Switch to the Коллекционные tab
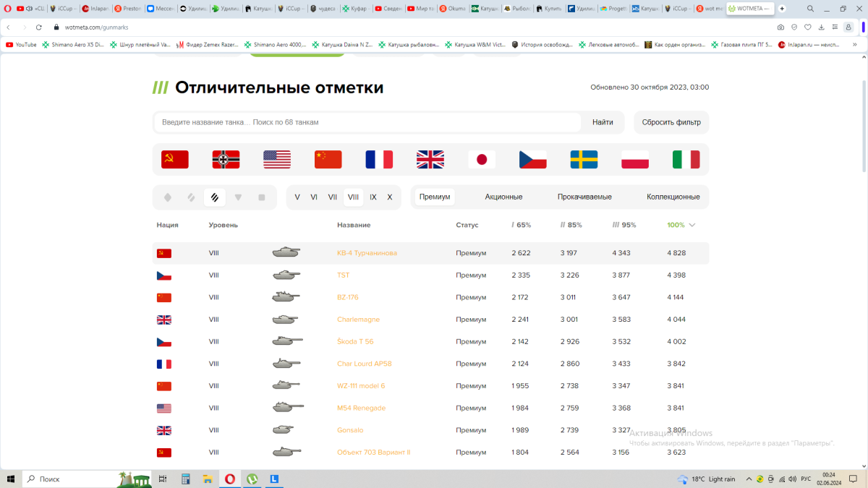868x488 pixels. pyautogui.click(x=673, y=197)
